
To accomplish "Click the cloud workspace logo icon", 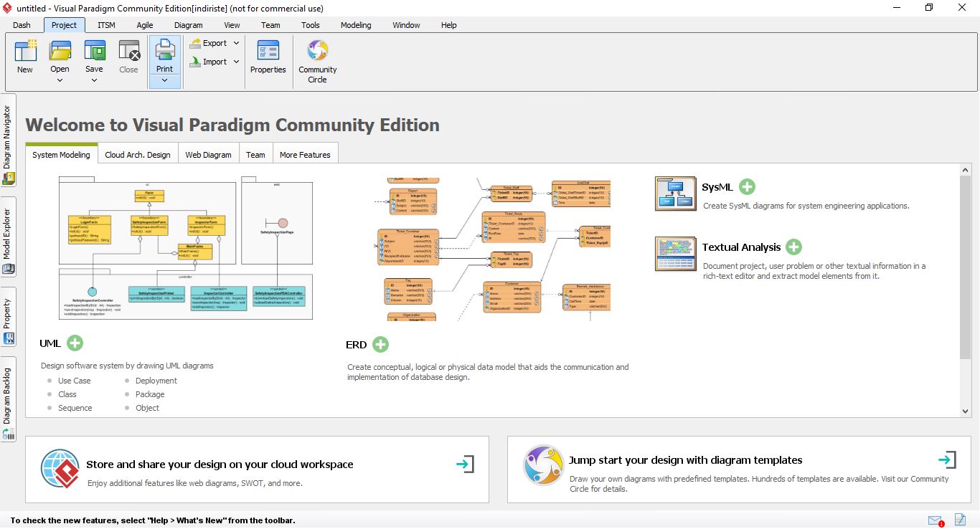I will click(x=60, y=469).
